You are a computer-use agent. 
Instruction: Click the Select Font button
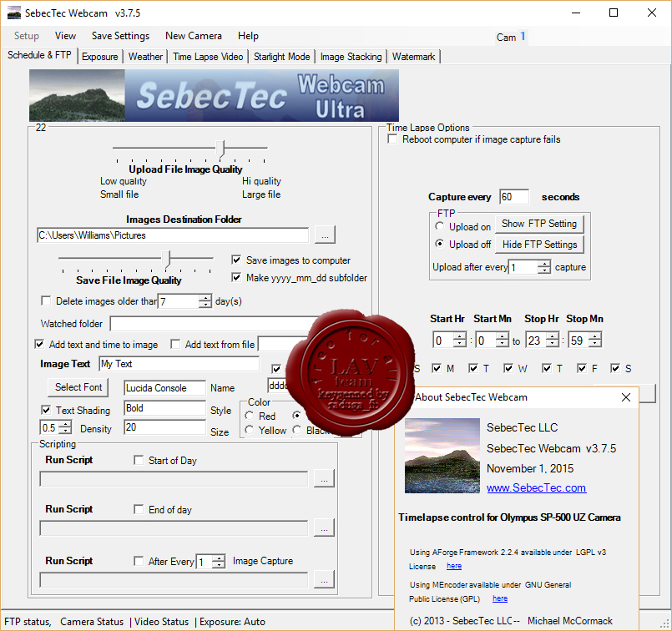[x=78, y=387]
